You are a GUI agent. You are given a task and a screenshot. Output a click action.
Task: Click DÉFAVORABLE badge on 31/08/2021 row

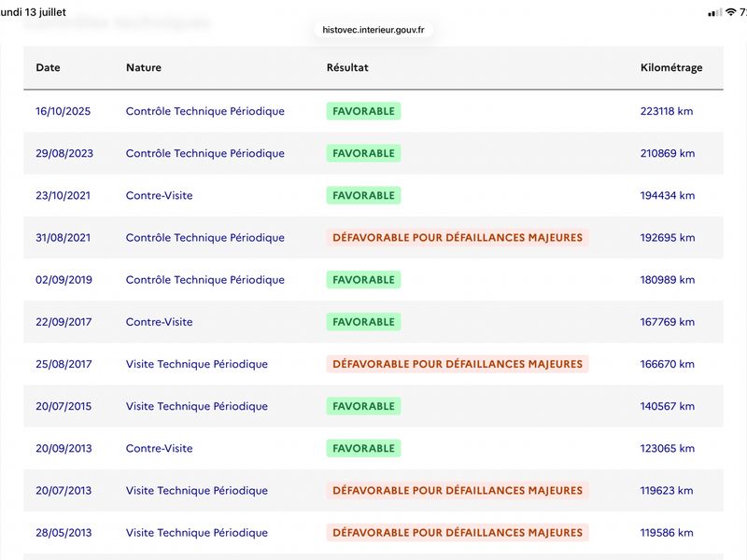tap(458, 238)
